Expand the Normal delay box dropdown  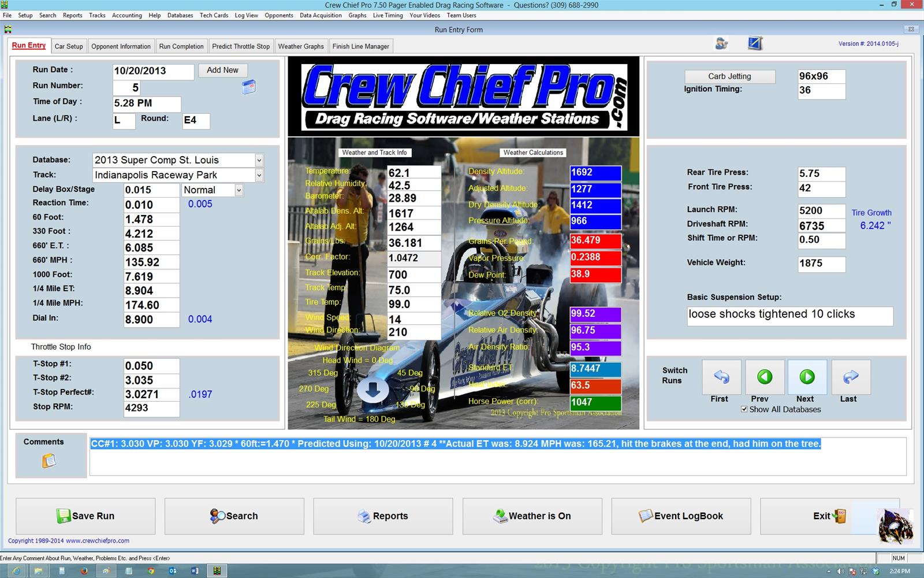click(239, 190)
